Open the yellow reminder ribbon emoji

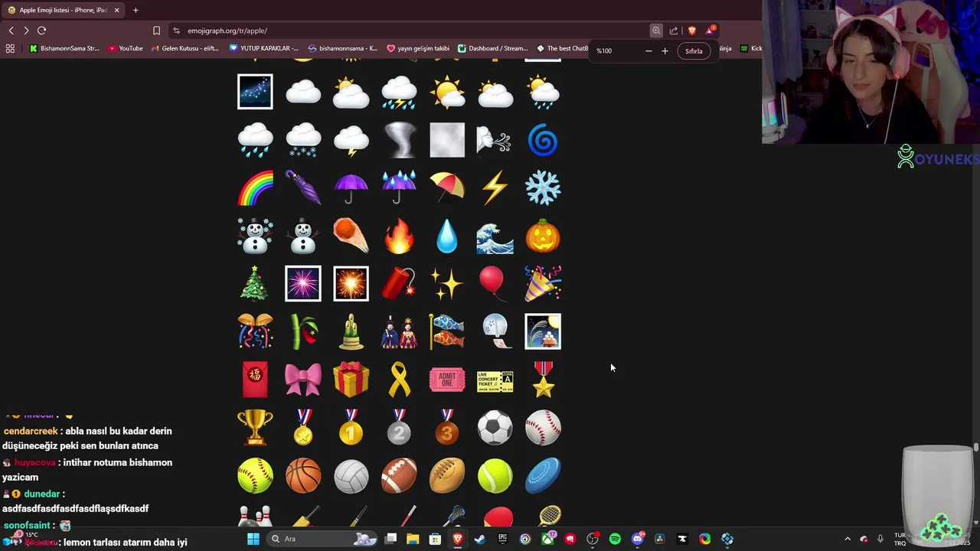pyautogui.click(x=399, y=380)
